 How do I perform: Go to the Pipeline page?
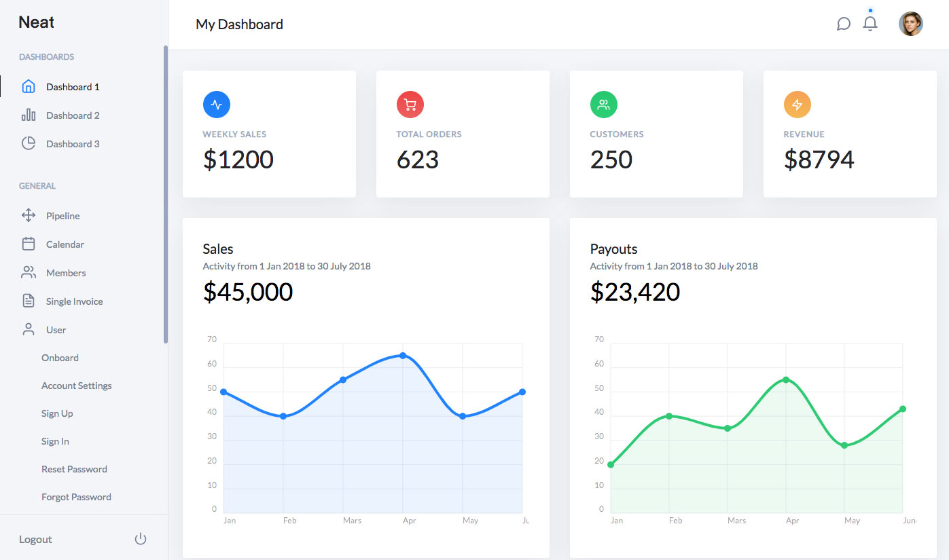[62, 216]
